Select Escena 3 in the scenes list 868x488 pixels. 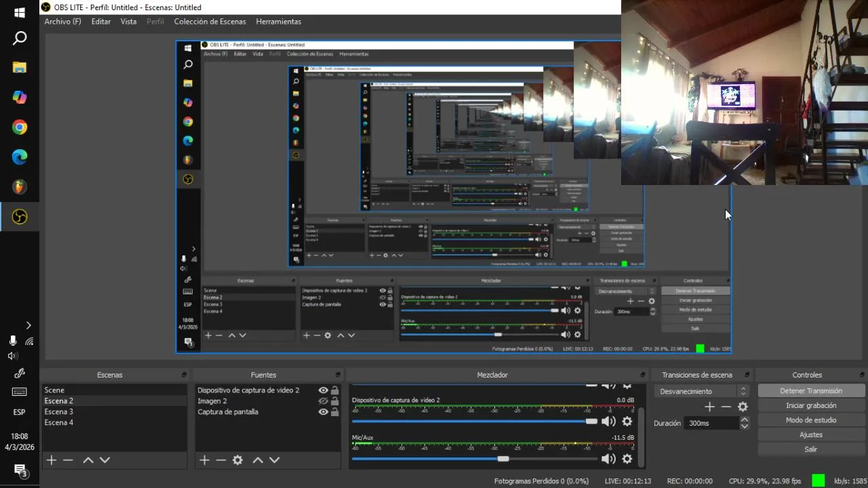114,412
